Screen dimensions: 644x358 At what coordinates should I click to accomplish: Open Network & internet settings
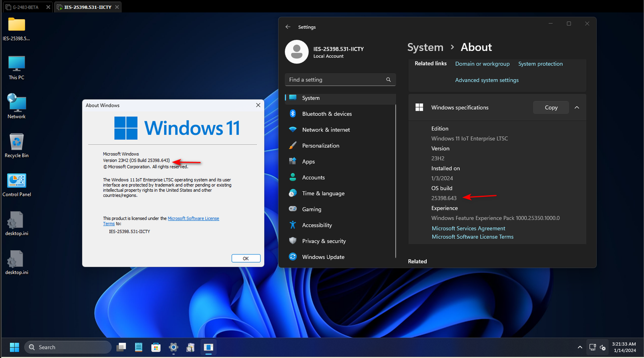tap(340, 130)
